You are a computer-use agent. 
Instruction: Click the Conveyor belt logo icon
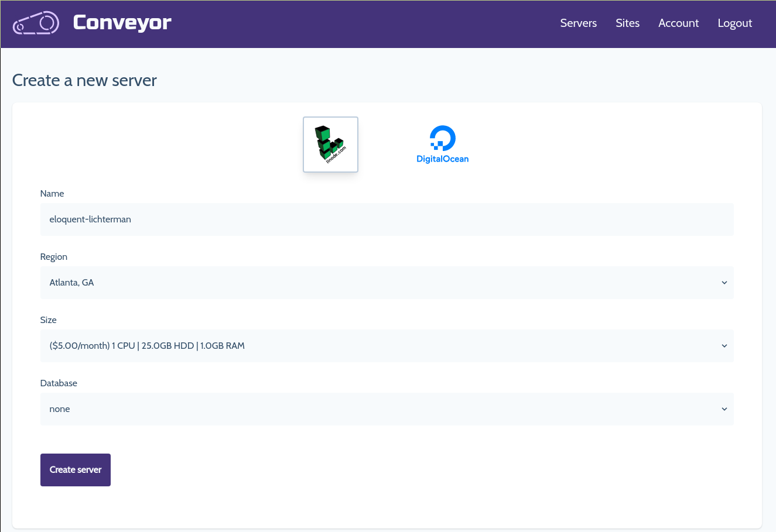[x=36, y=23]
